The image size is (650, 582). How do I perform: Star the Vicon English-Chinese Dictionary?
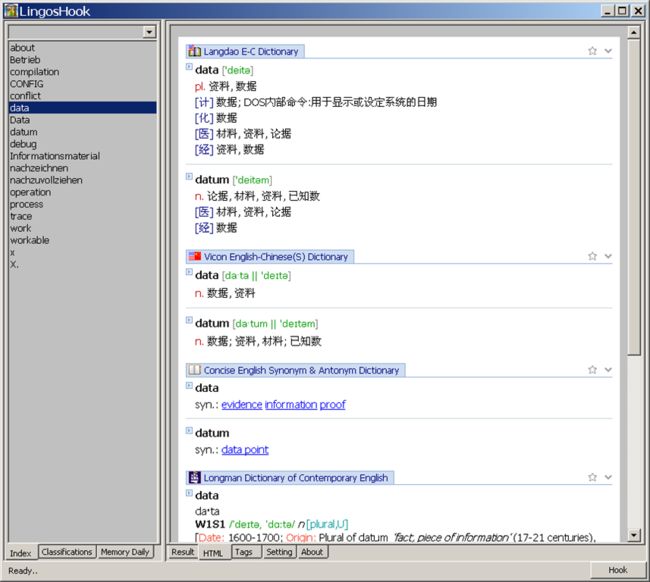pyautogui.click(x=592, y=256)
